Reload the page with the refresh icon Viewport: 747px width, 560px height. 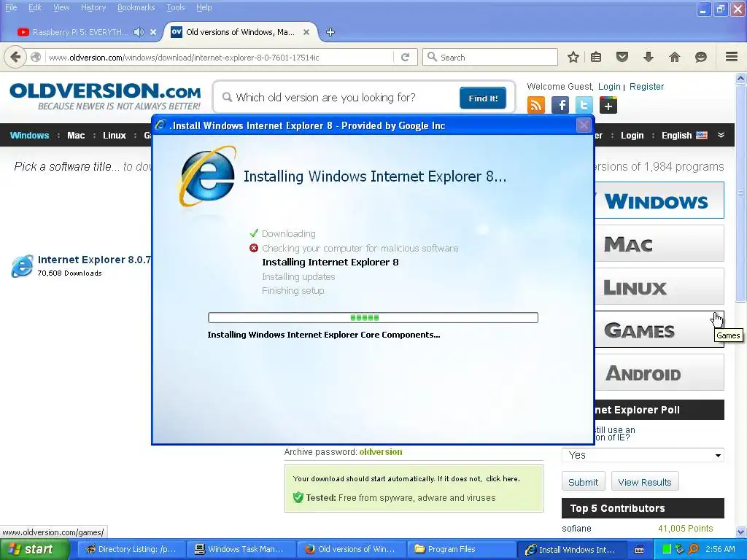pyautogui.click(x=406, y=57)
